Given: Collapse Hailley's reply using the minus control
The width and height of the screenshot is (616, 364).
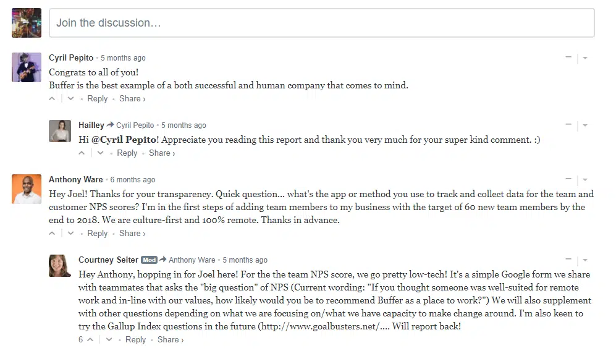Looking at the screenshot, I should (568, 124).
